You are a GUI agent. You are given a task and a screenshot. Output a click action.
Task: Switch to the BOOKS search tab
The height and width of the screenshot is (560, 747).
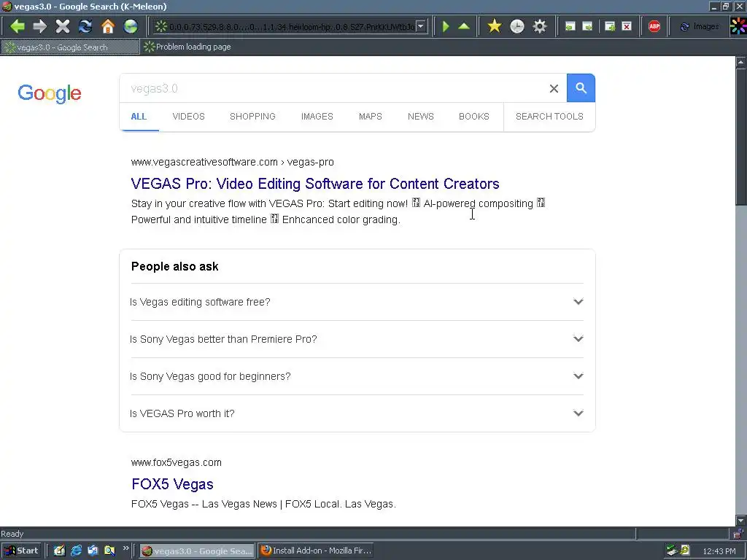coord(474,117)
